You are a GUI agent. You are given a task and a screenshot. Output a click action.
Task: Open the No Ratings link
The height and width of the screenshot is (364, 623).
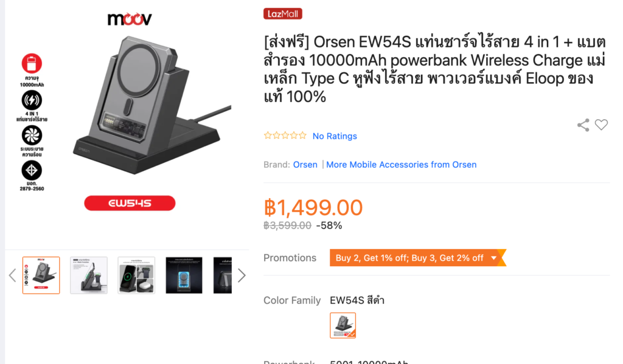(x=335, y=136)
